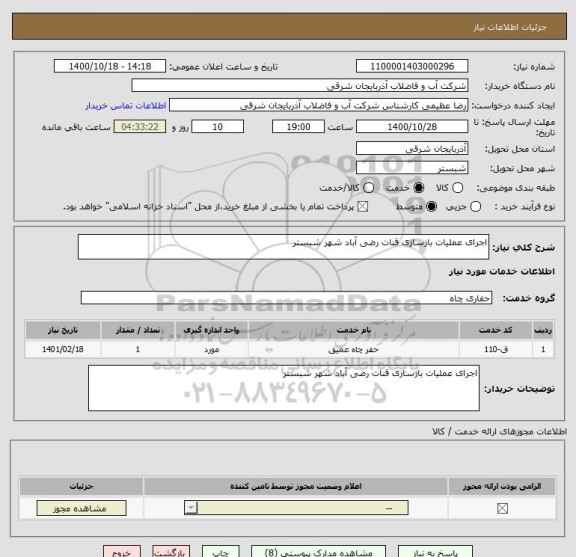Click the unit cell مورد
The image size is (576, 557).
click(211, 349)
